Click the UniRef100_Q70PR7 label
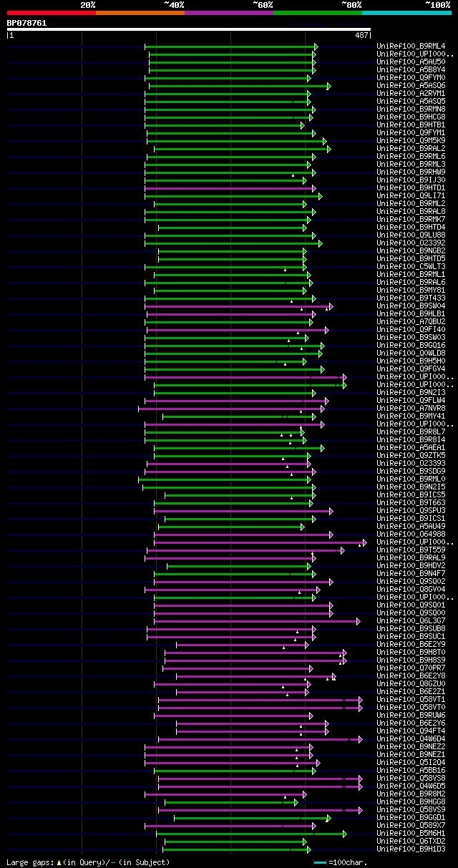Image resolution: width=458 pixels, height=868 pixels. [411, 668]
